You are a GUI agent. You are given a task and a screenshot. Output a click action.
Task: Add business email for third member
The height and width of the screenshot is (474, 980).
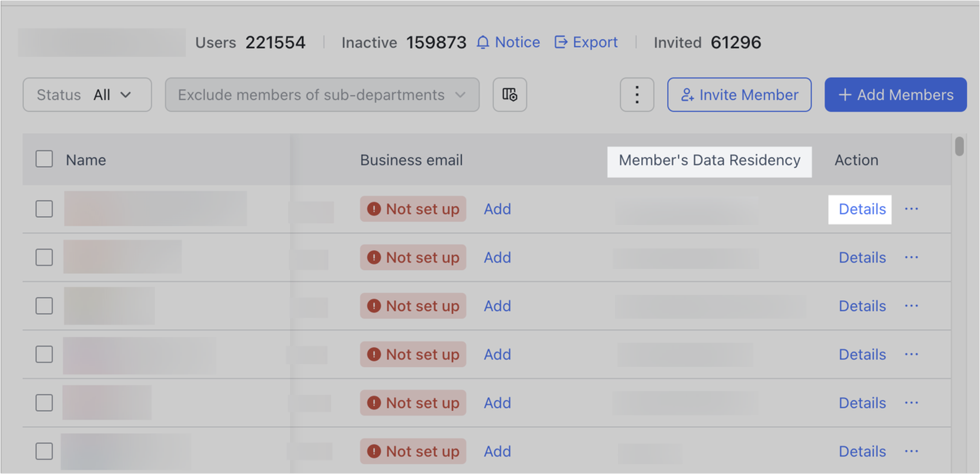[x=497, y=306]
